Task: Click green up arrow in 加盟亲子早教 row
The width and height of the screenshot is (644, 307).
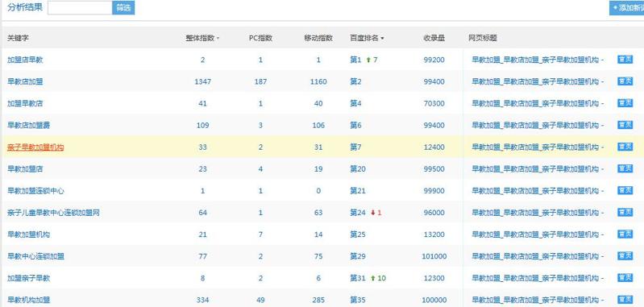Action: pyautogui.click(x=373, y=278)
